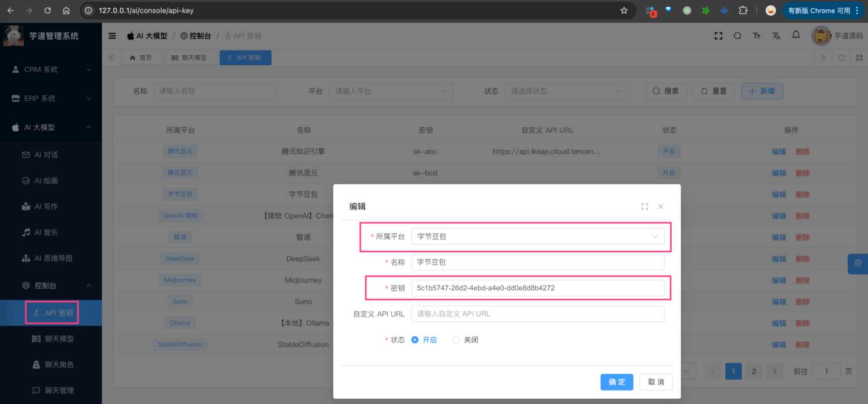
Task: Expand the CRM 系统 sidebar menu
Action: click(x=51, y=69)
